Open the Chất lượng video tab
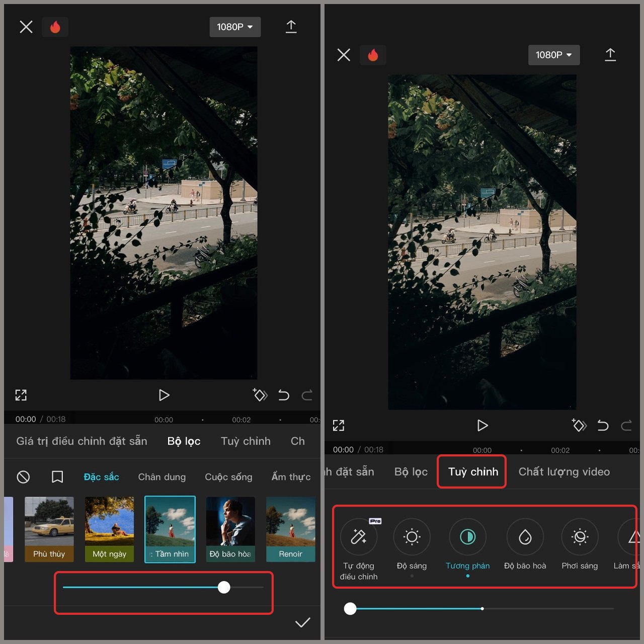644x644 pixels. pyautogui.click(x=564, y=472)
